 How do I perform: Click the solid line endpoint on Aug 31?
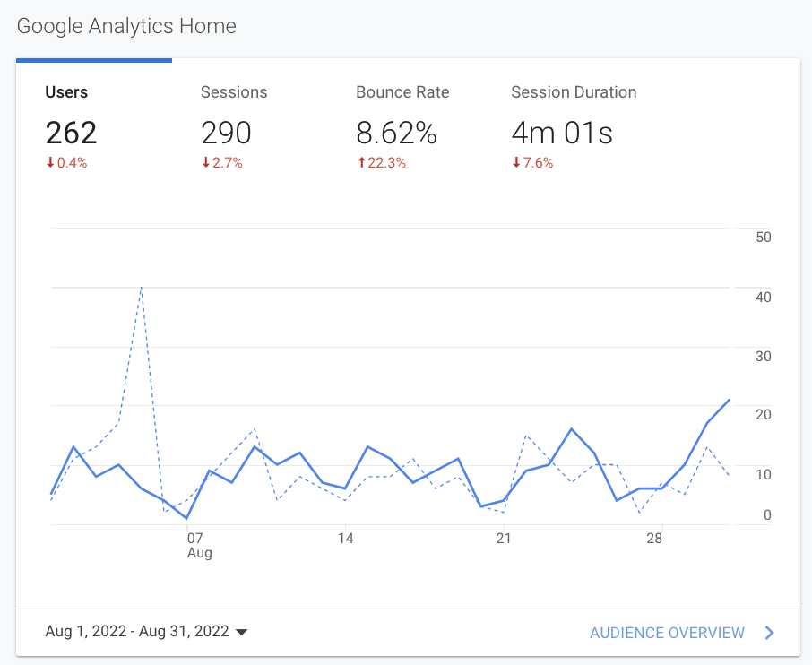coord(730,400)
